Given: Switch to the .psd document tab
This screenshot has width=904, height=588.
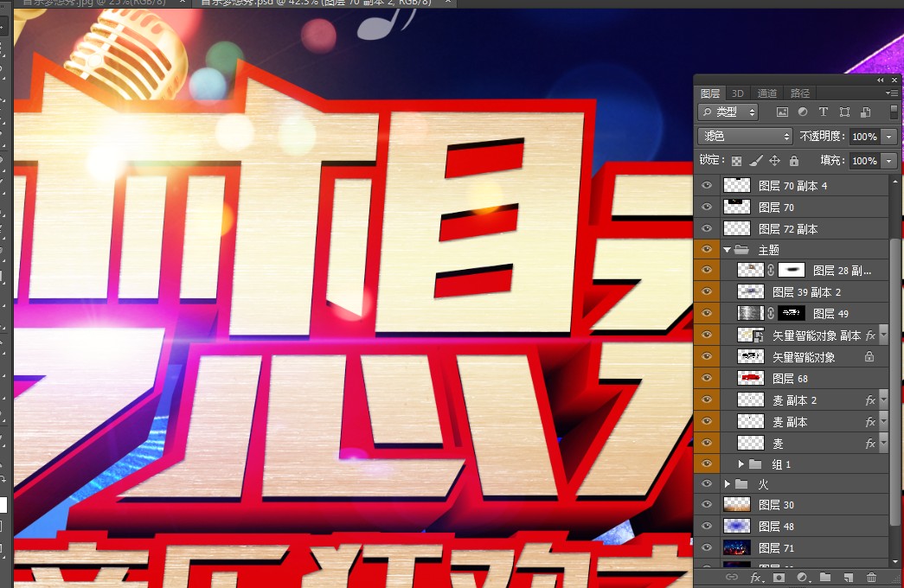Looking at the screenshot, I should tap(323, 3).
